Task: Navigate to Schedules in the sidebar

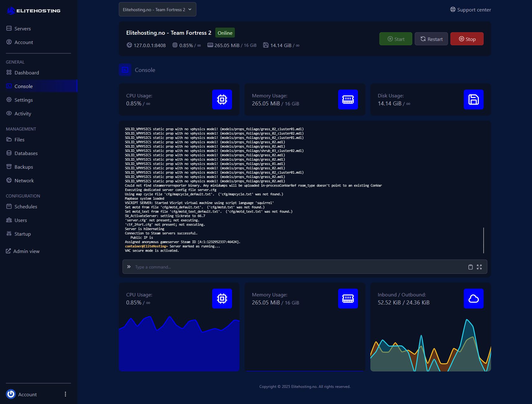Action: click(25, 206)
